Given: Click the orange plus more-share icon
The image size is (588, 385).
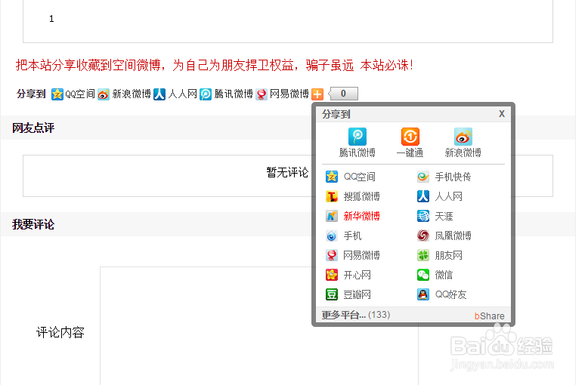Looking at the screenshot, I should pos(317,94).
